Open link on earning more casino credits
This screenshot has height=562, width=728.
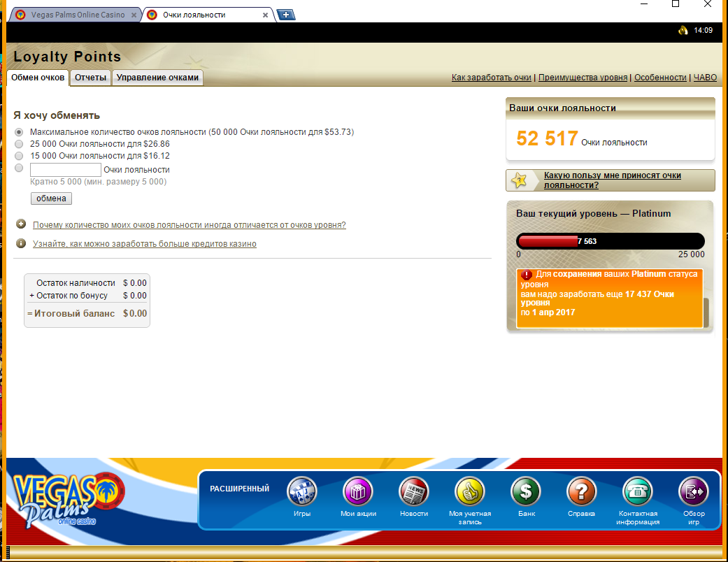pos(144,244)
